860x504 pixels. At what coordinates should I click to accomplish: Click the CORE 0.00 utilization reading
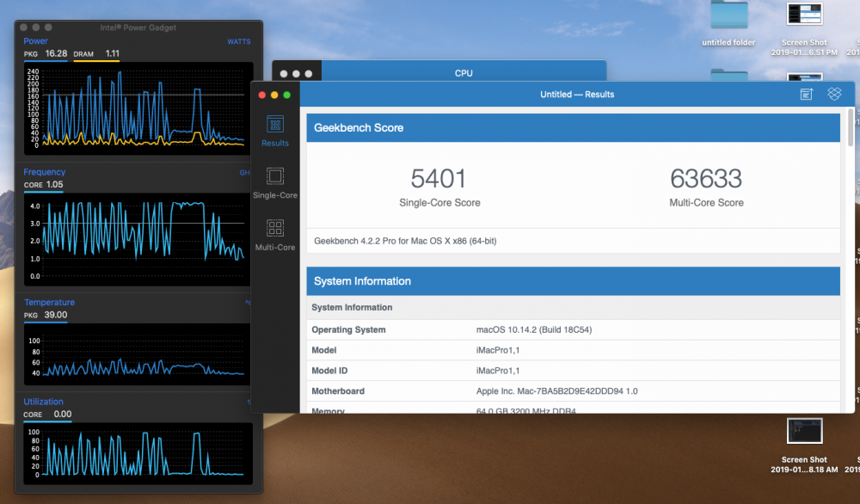[x=47, y=415]
